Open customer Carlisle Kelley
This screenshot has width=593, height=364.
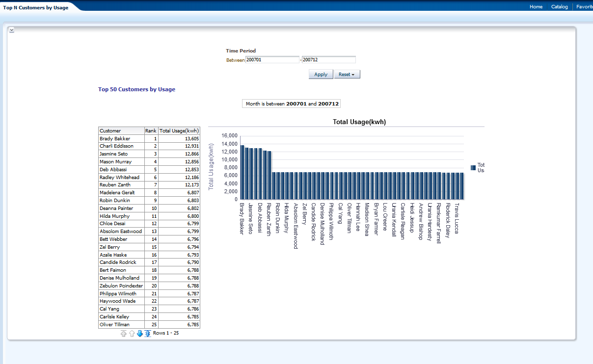114,317
